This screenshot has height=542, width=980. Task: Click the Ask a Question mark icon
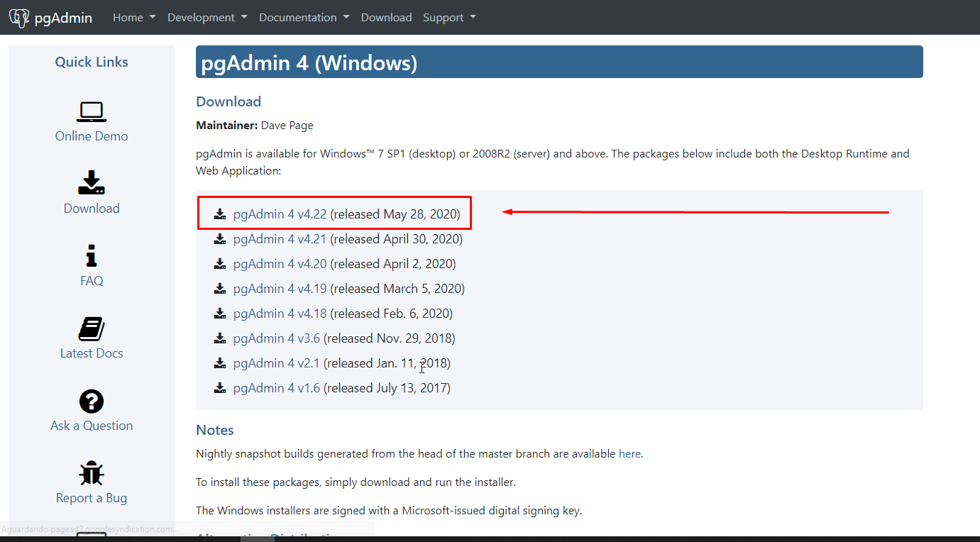click(x=91, y=402)
